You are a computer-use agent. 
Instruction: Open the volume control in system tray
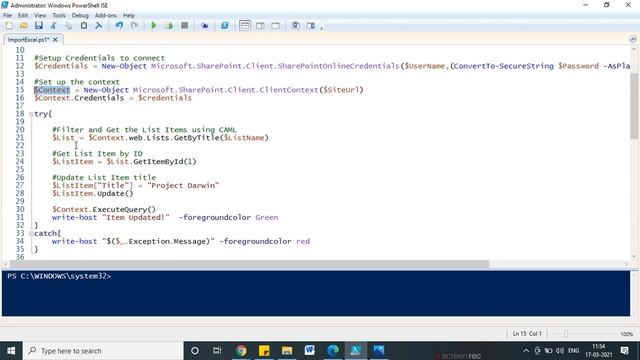(x=560, y=351)
